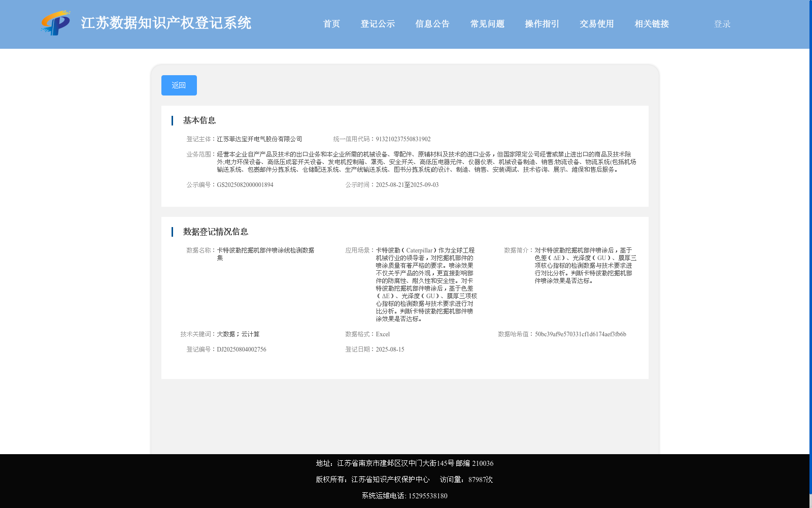
Task: Click the support phone 15295538180
Action: pos(428,496)
